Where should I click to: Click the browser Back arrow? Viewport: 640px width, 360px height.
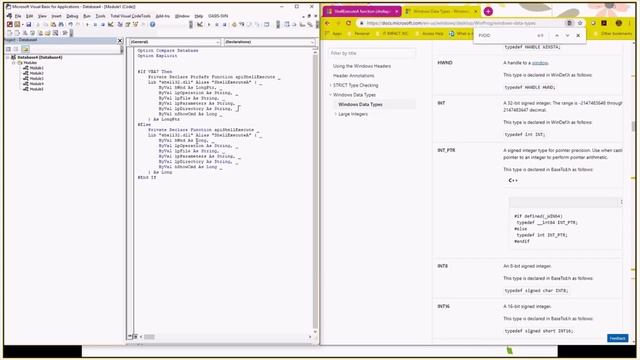tap(327, 23)
